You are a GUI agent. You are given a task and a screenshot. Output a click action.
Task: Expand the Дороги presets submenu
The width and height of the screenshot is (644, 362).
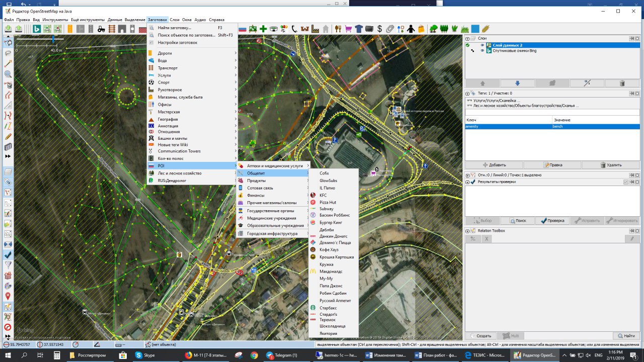coord(192,53)
